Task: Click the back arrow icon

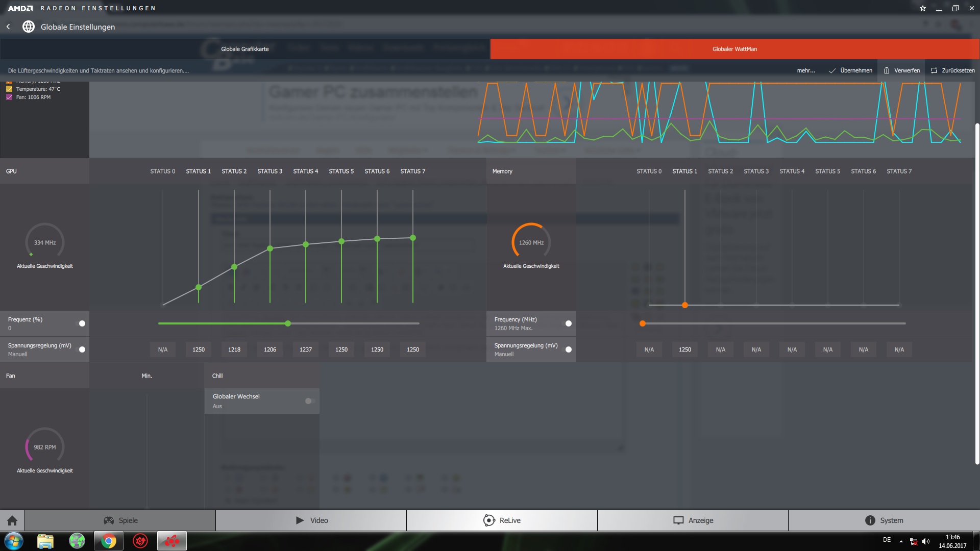Action: pos(8,27)
